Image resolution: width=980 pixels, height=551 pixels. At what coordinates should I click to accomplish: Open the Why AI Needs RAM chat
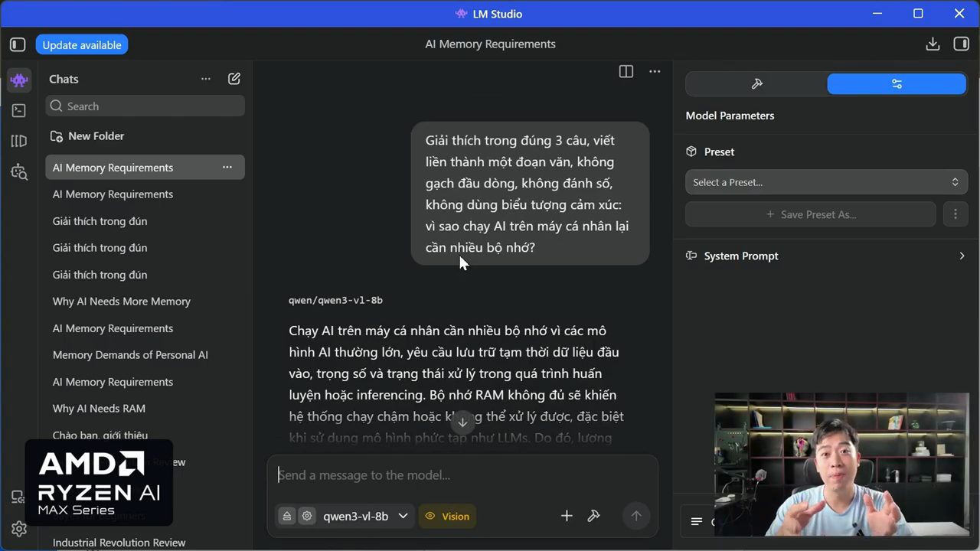point(99,409)
